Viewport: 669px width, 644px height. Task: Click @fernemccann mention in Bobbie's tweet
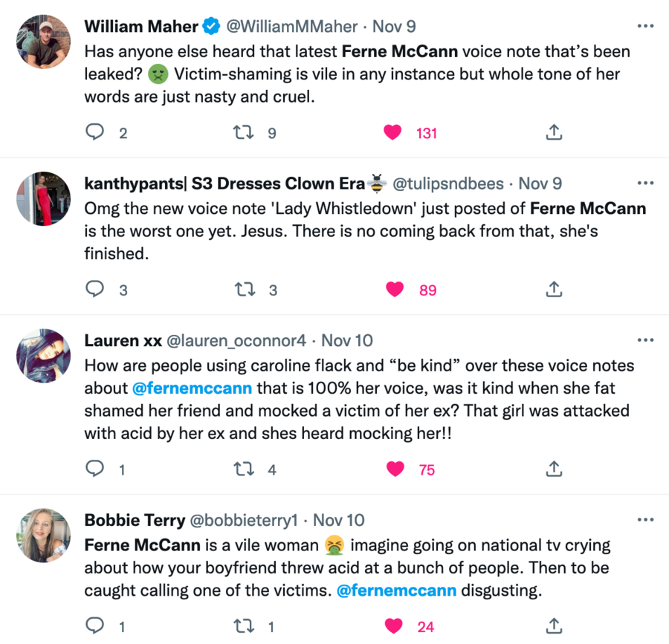click(396, 591)
